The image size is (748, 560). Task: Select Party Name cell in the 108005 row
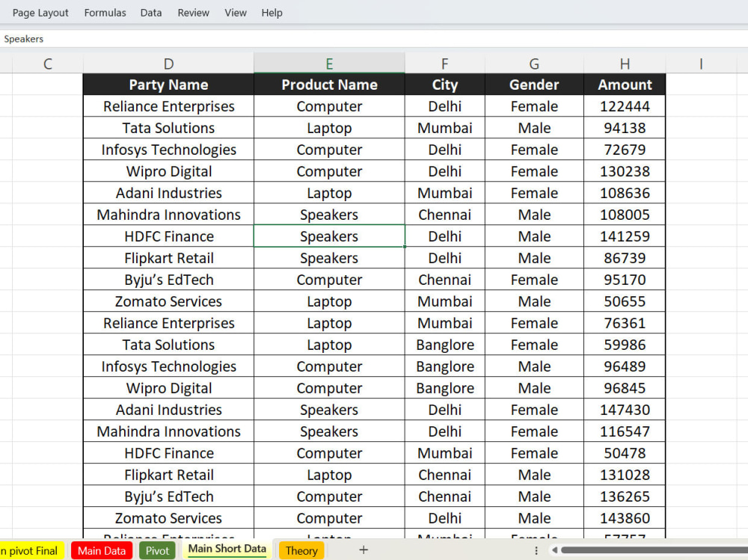168,215
